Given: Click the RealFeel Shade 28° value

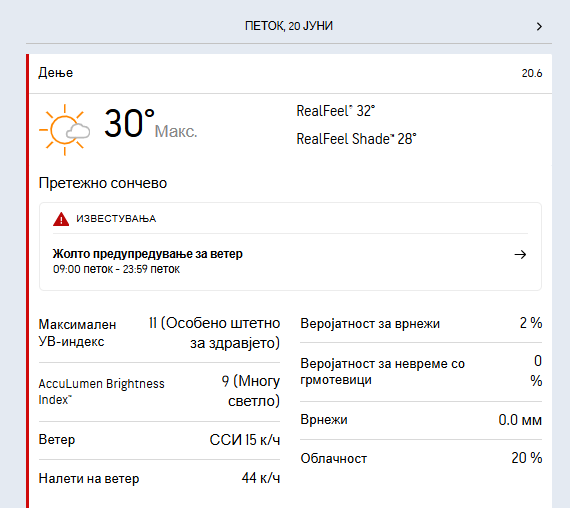Looking at the screenshot, I should pos(356,139).
